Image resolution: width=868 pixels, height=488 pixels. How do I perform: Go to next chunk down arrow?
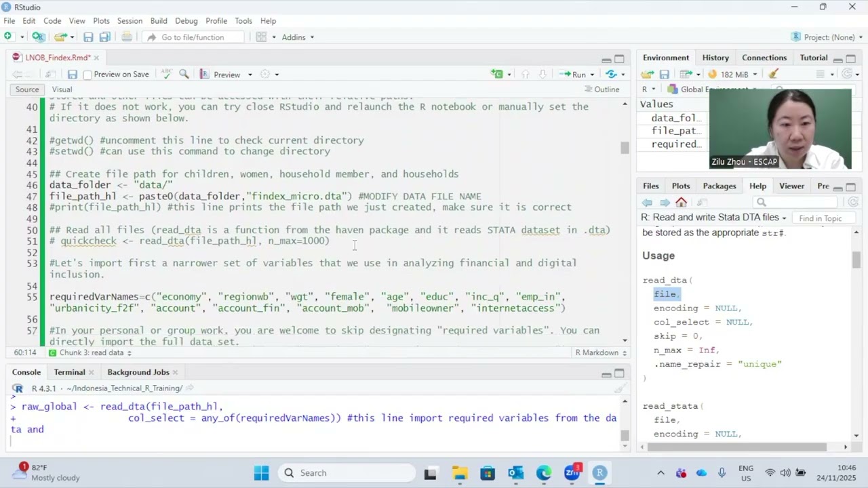click(x=542, y=74)
